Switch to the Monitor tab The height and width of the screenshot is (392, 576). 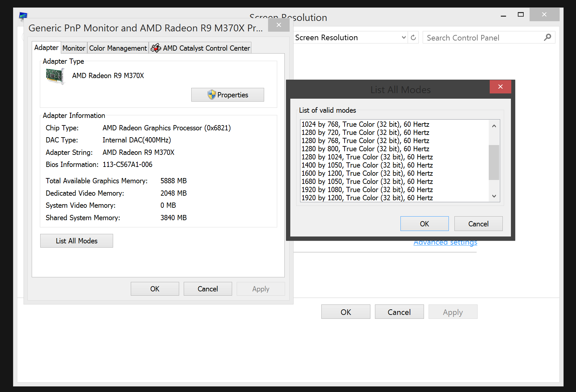coord(74,48)
